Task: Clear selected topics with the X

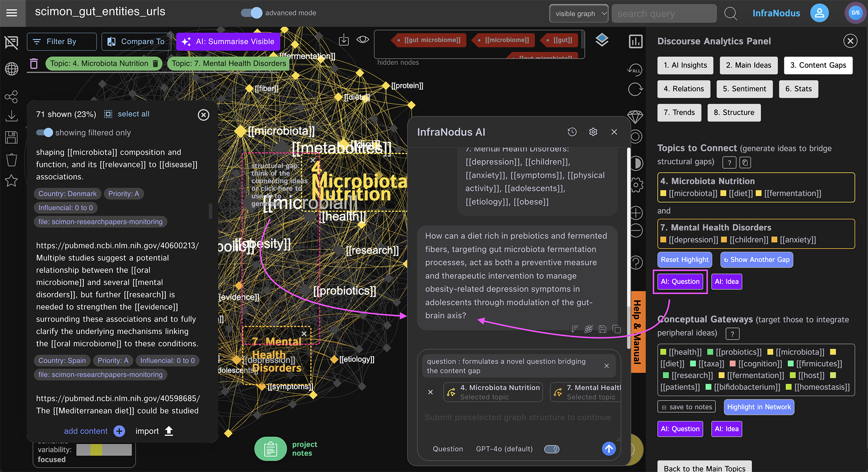Action: 431,392
